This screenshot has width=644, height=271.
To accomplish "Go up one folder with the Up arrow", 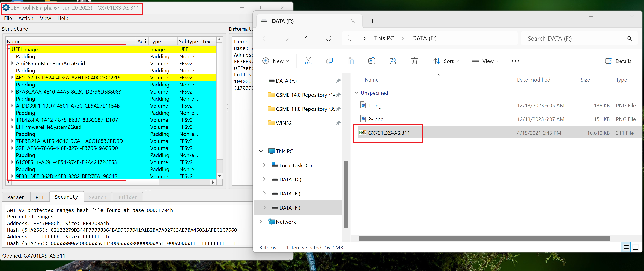I will click(307, 38).
